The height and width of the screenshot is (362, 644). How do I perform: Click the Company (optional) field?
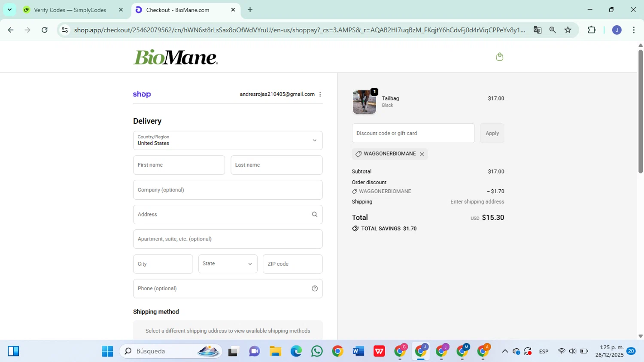tap(228, 190)
